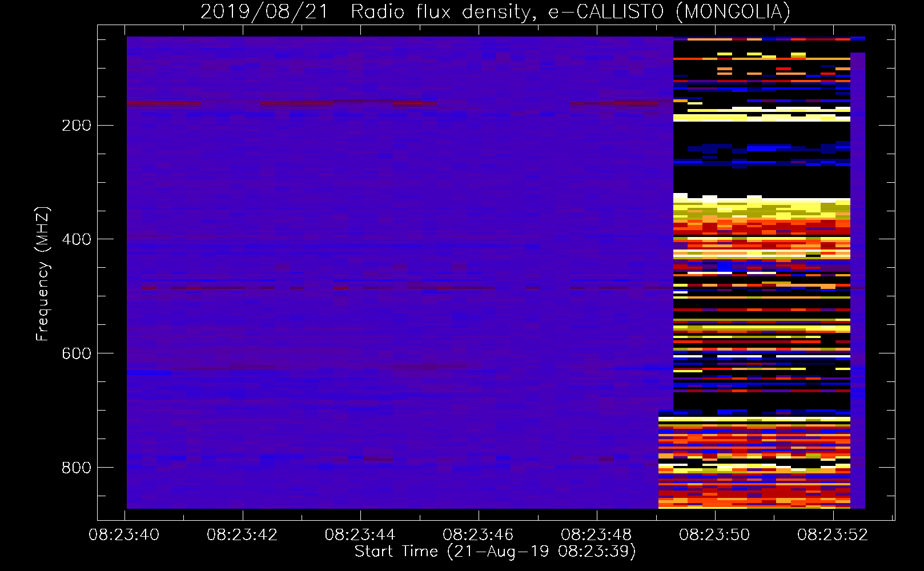The width and height of the screenshot is (924, 571).
Task: Click the '08:23:40' time tick label
Action: pyautogui.click(x=124, y=535)
